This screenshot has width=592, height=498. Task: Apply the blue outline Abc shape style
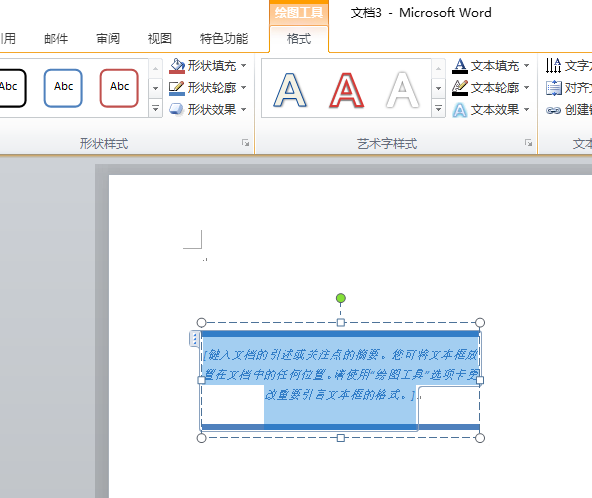click(63, 88)
